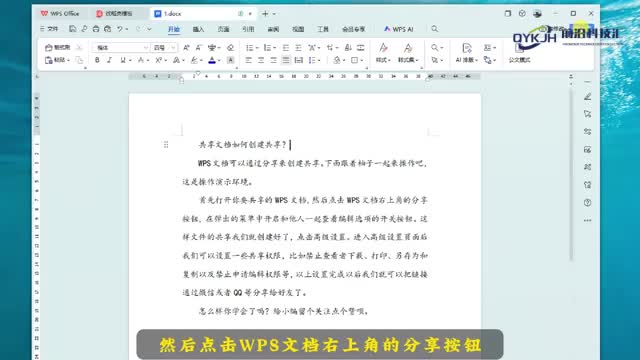Viewport: 640px width, 360px height.
Task: Click print icon in quick toolbar
Action: [x=96, y=29]
